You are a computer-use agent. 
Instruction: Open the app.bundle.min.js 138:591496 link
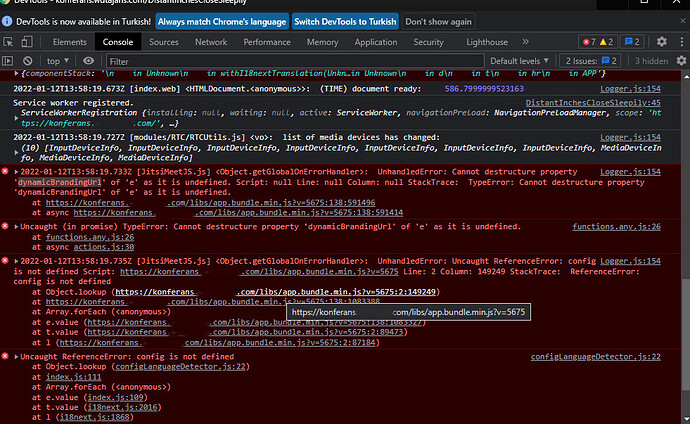coord(210,203)
